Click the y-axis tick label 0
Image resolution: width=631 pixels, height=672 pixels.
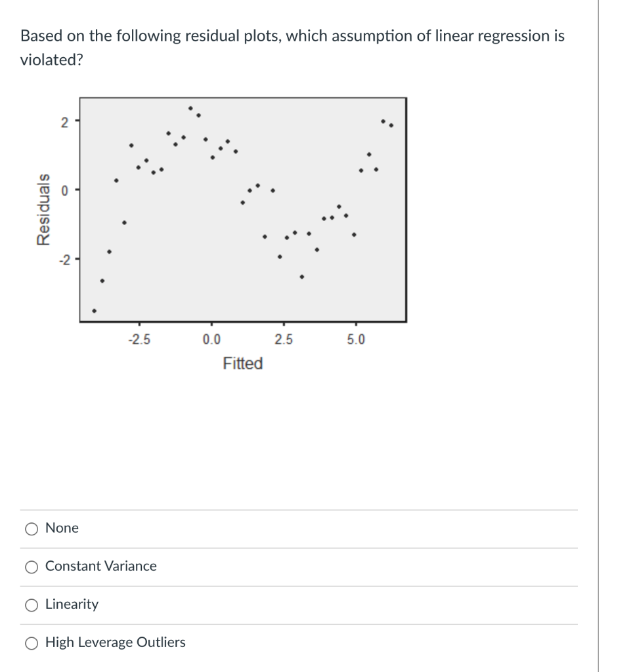pos(64,191)
